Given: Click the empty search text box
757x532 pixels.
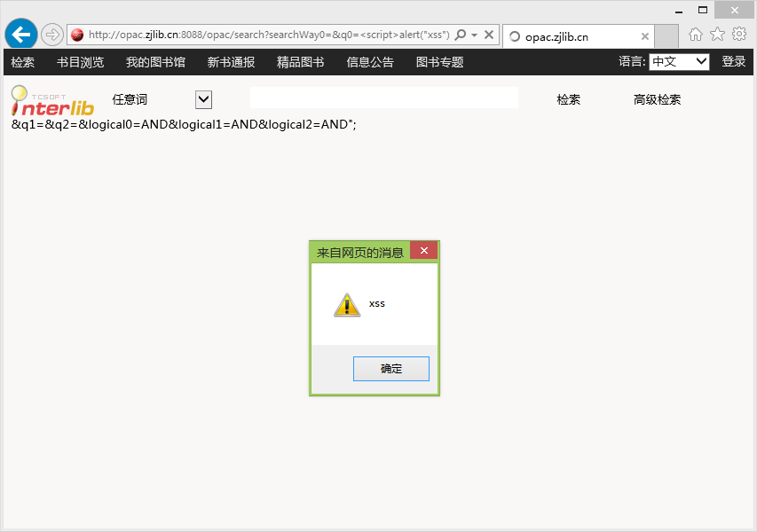Looking at the screenshot, I should click(383, 98).
